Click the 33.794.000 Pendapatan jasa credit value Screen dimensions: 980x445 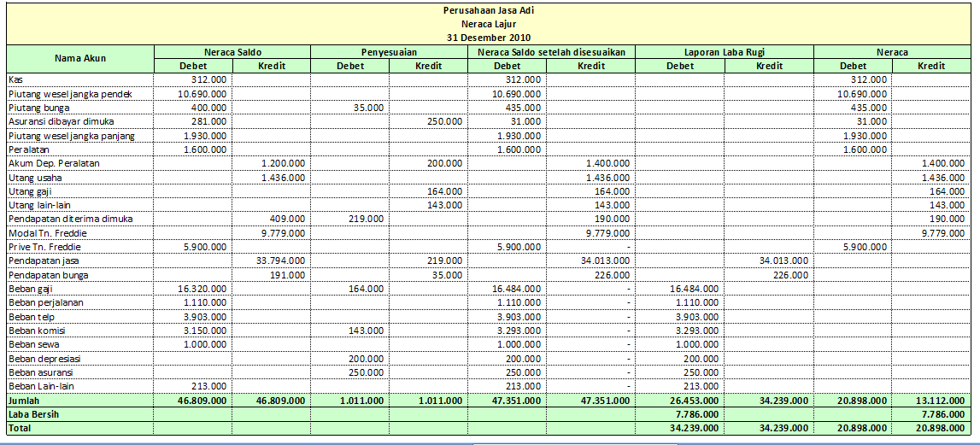coord(280,261)
